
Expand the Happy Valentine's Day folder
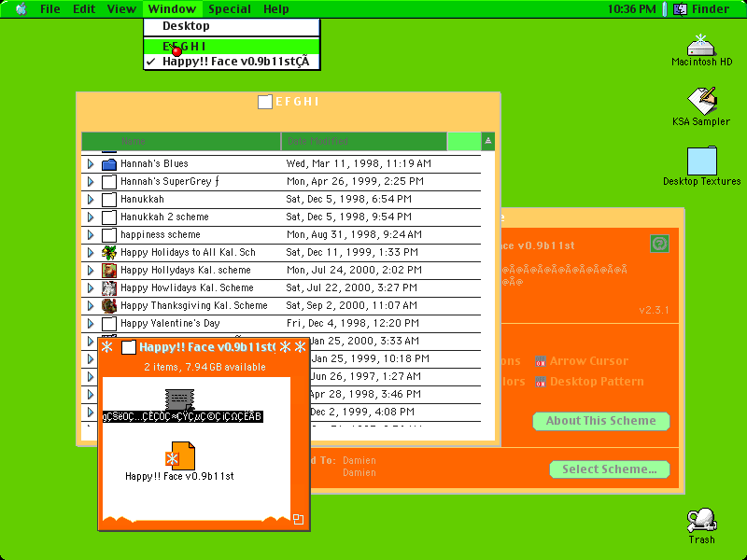pyautogui.click(x=91, y=324)
